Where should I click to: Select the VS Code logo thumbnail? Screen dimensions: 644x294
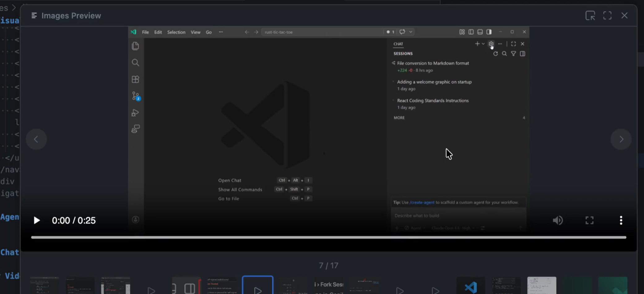(471, 286)
